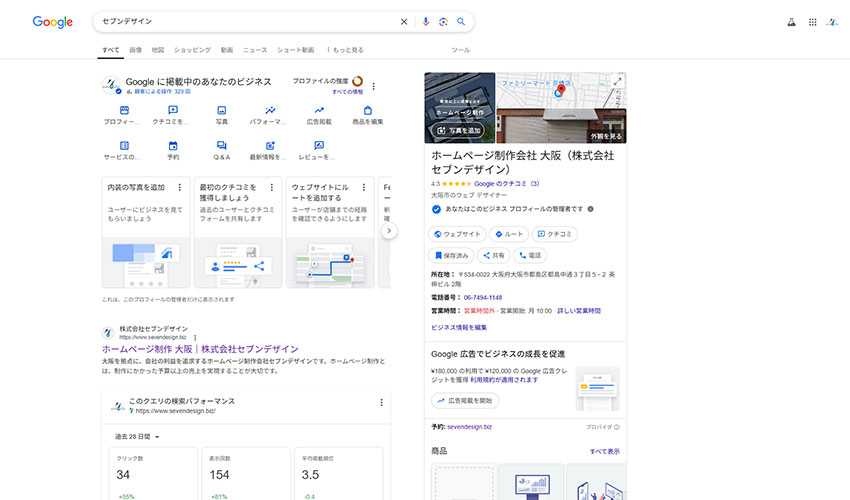Open the プロファイルの強度 progress ring
This screenshot has height=500, width=850.
(x=358, y=81)
